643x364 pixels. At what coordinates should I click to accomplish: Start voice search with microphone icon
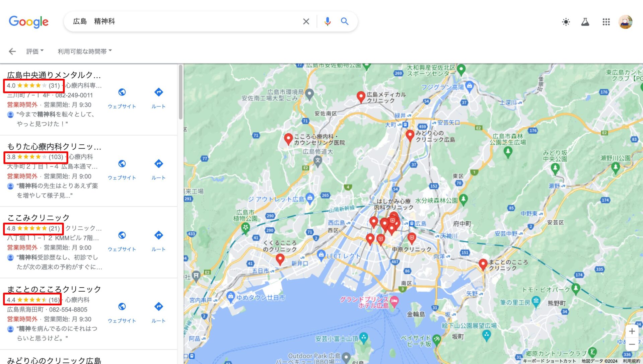pos(327,21)
